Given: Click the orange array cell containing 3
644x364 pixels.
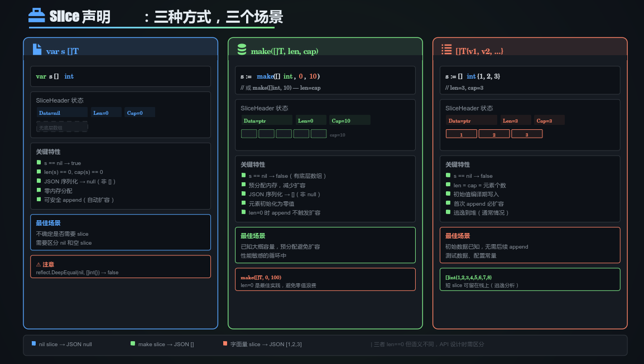Looking at the screenshot, I should coord(527,134).
